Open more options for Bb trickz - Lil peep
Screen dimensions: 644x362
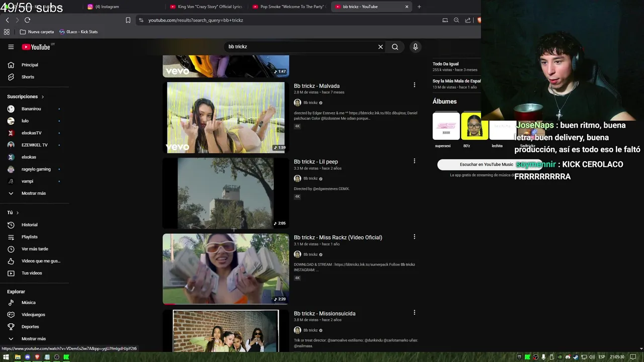point(414,161)
